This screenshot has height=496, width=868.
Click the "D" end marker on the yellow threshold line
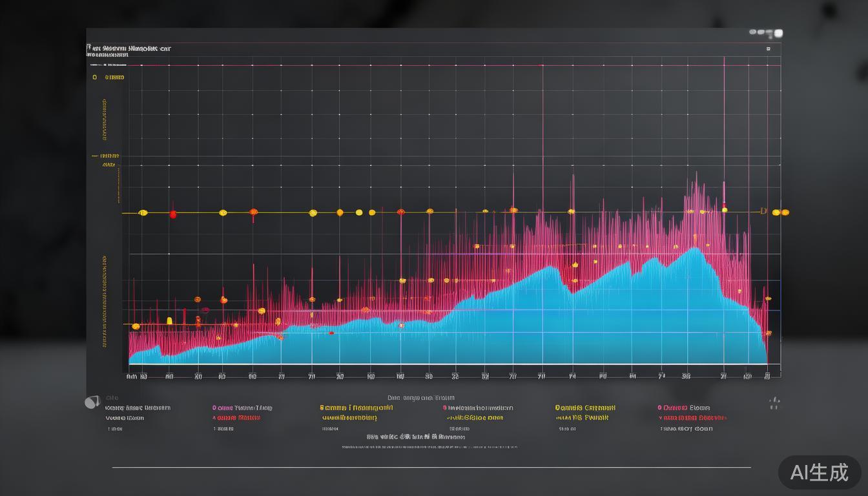click(x=763, y=211)
